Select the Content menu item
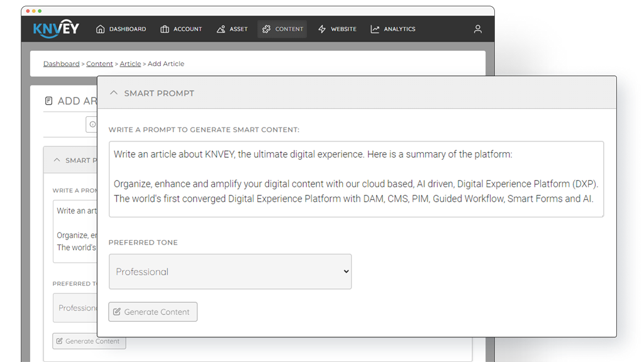This screenshot has height=362, width=644. [282, 29]
